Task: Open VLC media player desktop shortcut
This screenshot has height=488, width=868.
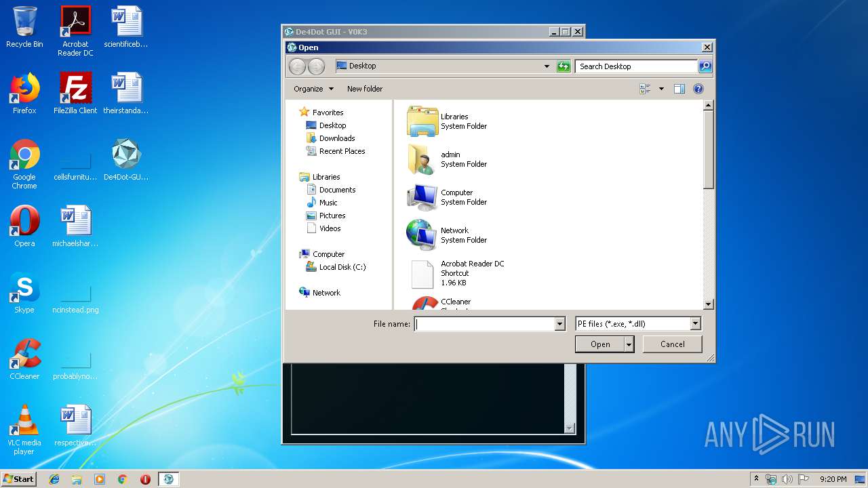Action: click(x=24, y=430)
